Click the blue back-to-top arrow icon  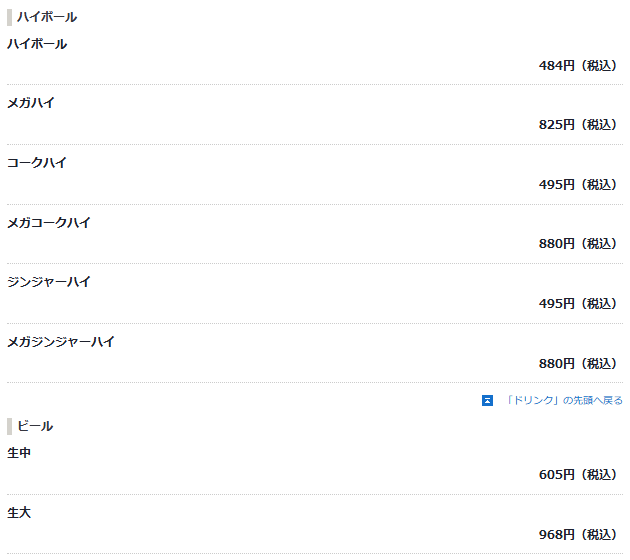click(487, 401)
